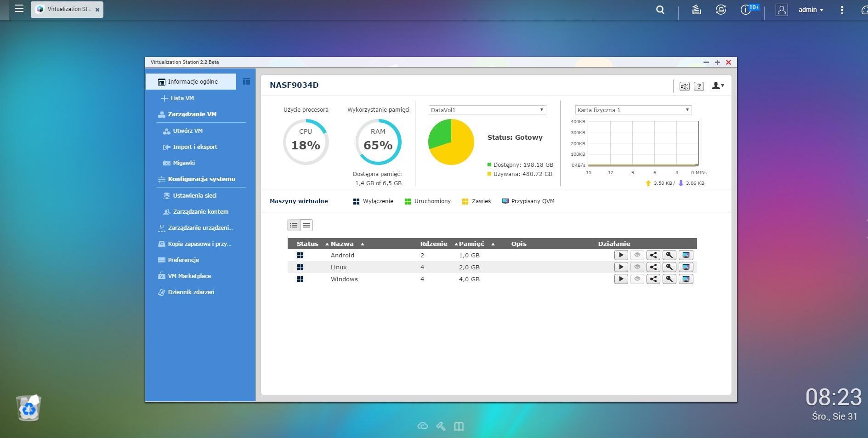Image resolution: width=868 pixels, height=438 pixels.
Task: Open Utwórz VM in sidebar
Action: coord(187,131)
